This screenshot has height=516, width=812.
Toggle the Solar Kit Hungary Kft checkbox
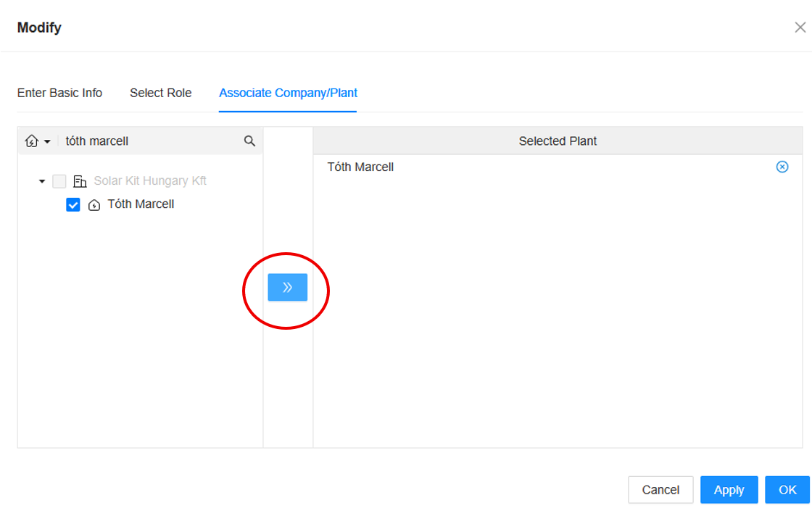tap(59, 181)
